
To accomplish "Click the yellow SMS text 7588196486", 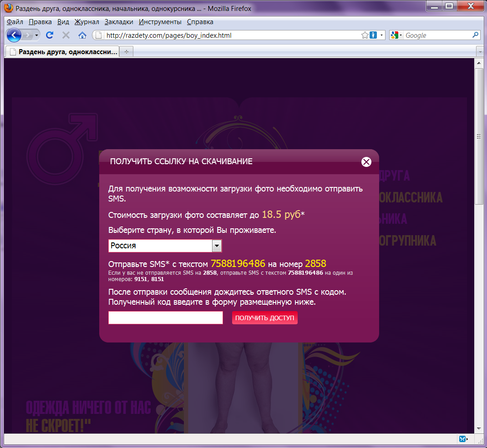I will 238,264.
